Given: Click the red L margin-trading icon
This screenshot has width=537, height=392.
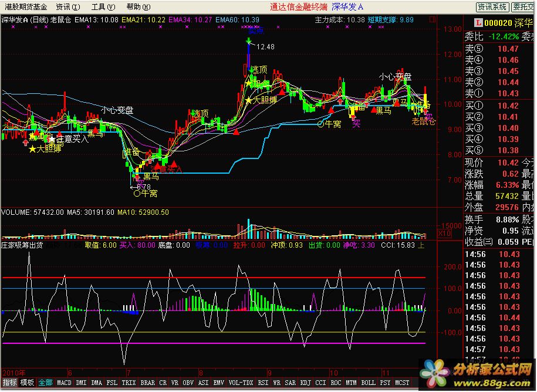Looking at the screenshot, I should [478, 23].
